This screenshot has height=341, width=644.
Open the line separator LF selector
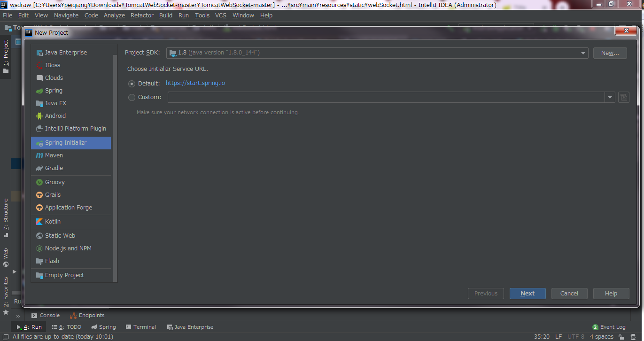(559, 337)
